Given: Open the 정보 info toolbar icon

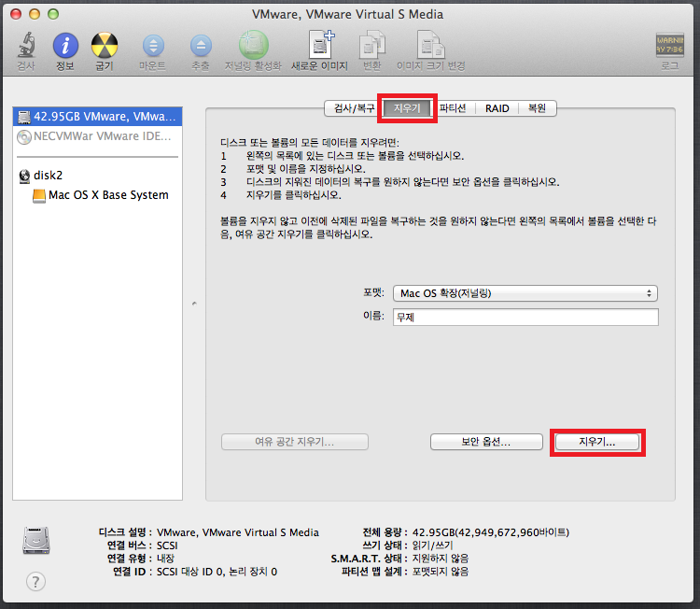Looking at the screenshot, I should pos(65,46).
